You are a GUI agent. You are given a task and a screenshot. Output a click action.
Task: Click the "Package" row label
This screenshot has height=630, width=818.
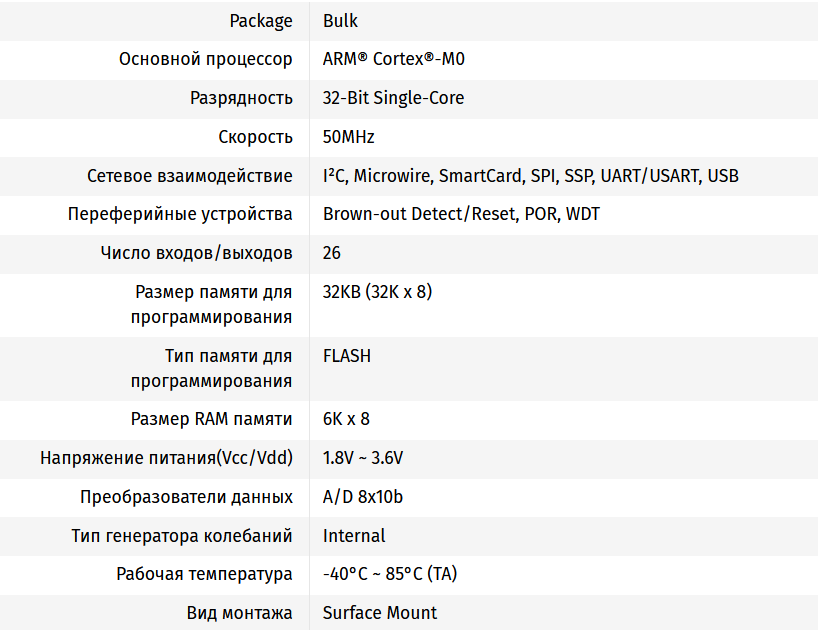[261, 20]
